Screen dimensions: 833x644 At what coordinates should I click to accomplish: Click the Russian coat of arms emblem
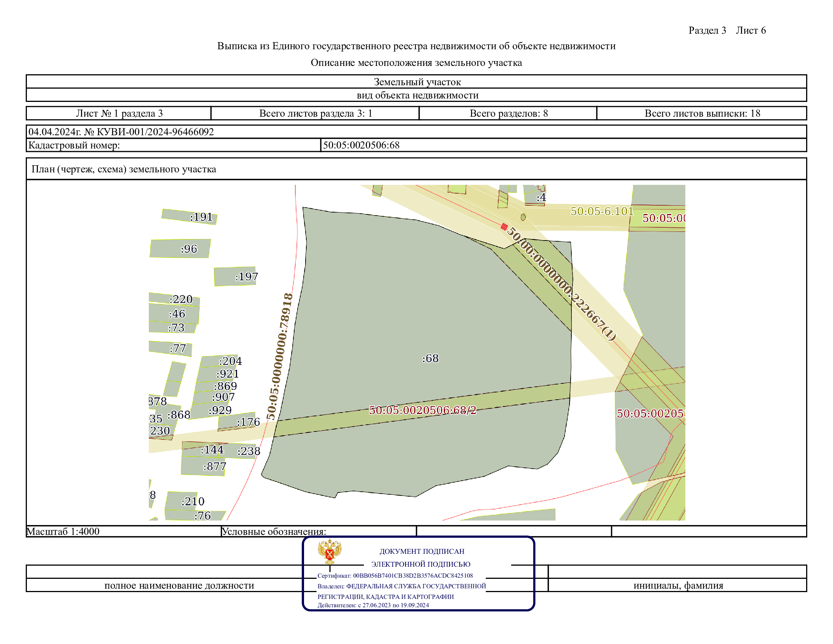tap(329, 552)
